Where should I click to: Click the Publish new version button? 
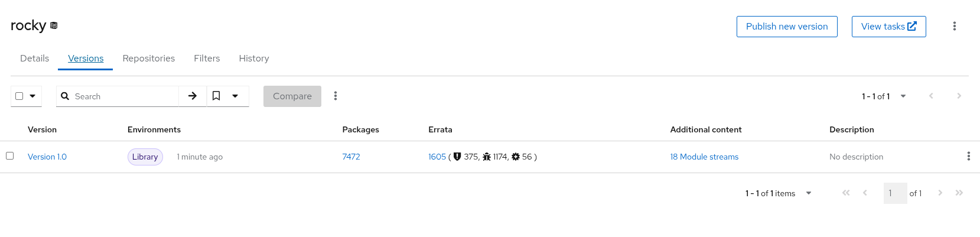point(787,27)
